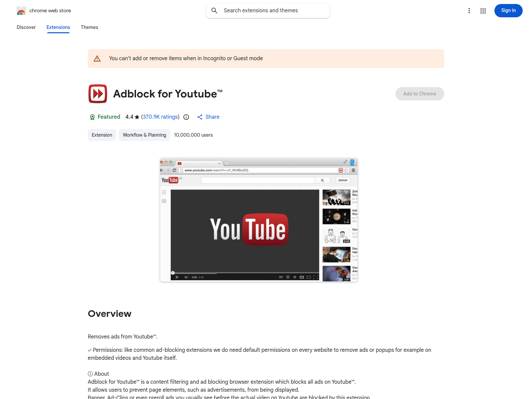Switch to the Discover tab
Screen dimensions: 532x399
(x=26, y=27)
